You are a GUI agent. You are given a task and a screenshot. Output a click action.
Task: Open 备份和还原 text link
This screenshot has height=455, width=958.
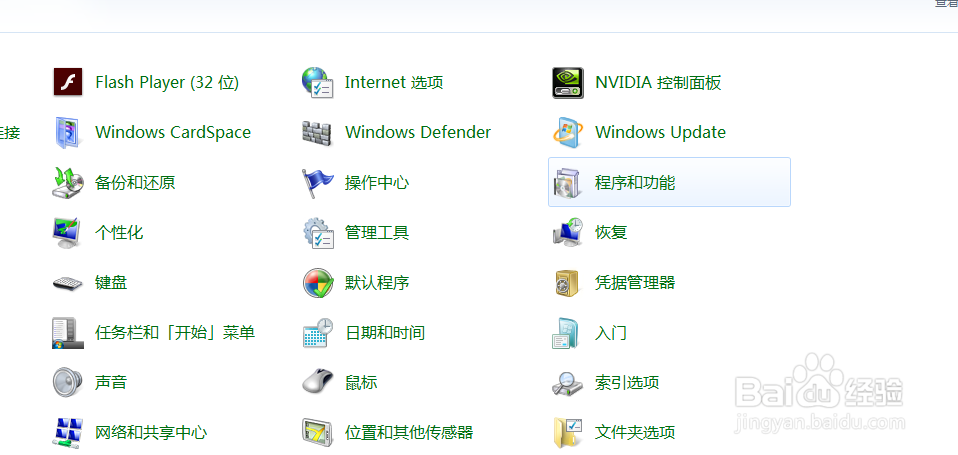pos(136,183)
